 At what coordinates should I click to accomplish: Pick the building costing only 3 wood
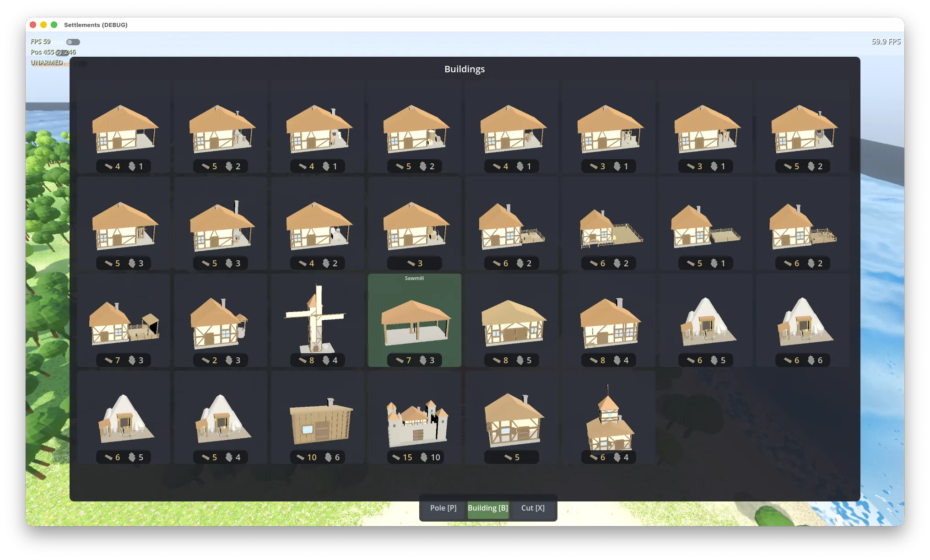pos(414,224)
